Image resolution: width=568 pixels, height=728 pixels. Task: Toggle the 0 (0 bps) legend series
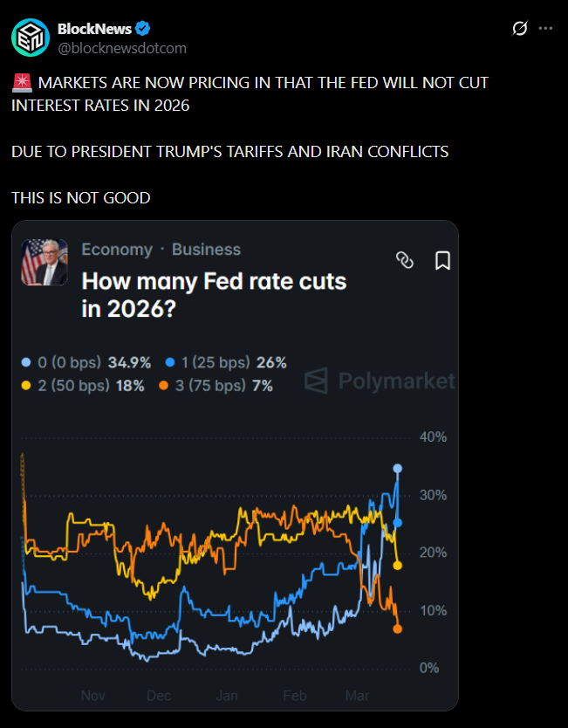point(87,362)
